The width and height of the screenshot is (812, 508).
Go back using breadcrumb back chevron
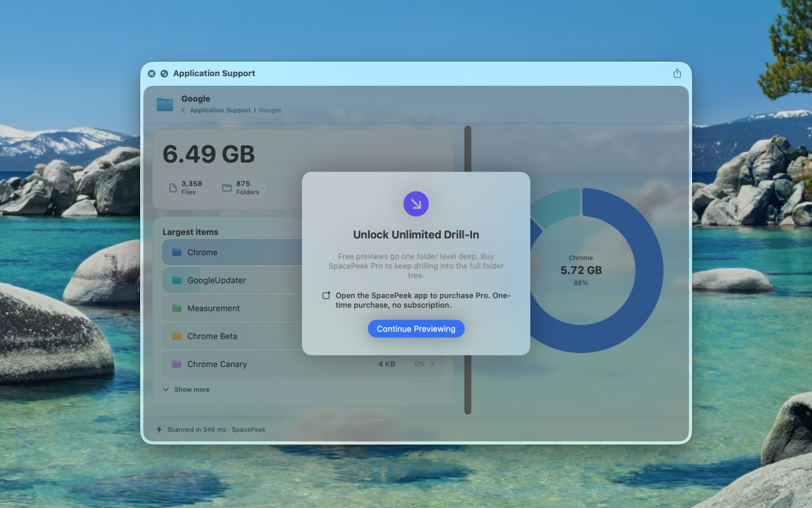tap(183, 110)
